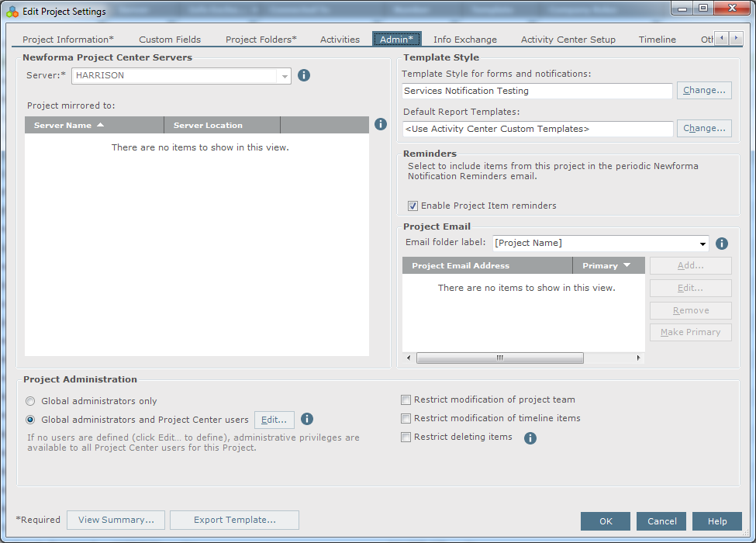
Task: Select Global administrators and Project Center users
Action: [30, 420]
